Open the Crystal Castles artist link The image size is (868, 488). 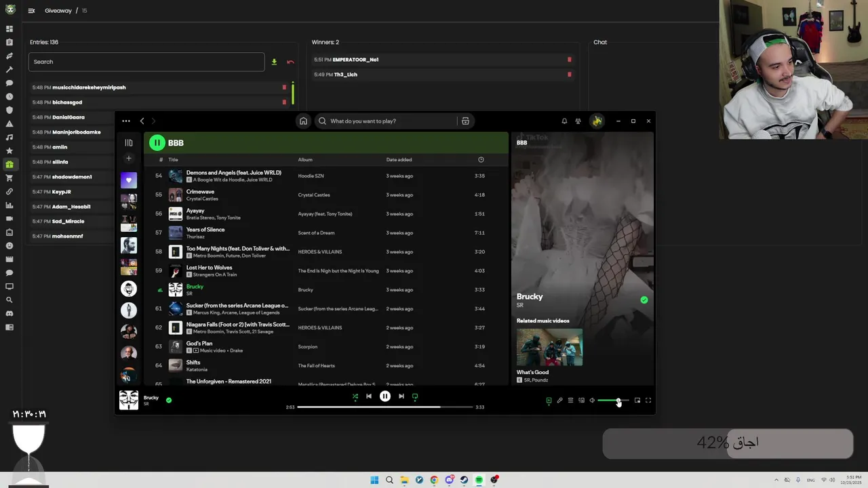(x=202, y=199)
